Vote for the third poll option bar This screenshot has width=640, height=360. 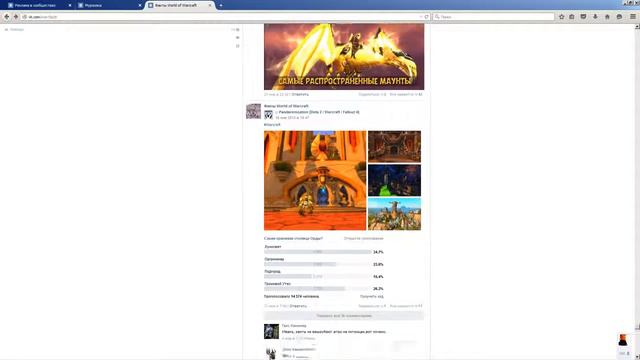(x=318, y=276)
